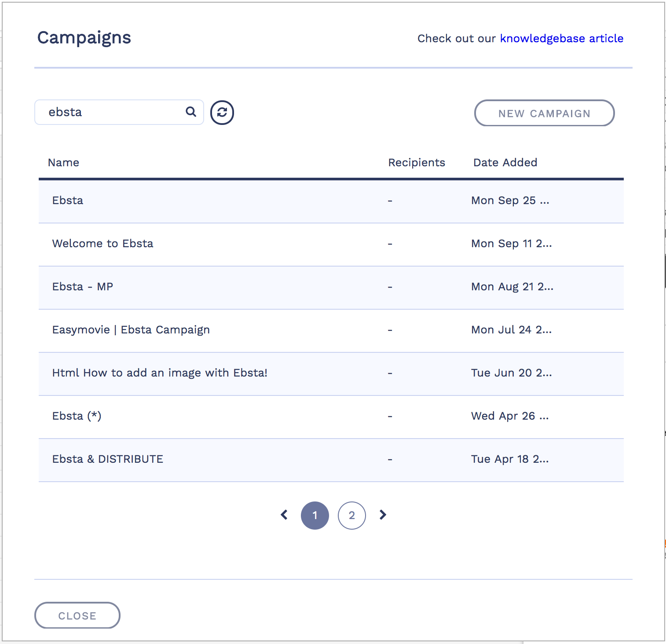Go to previous page arrow
This screenshot has height=644, width=666.
tap(285, 515)
